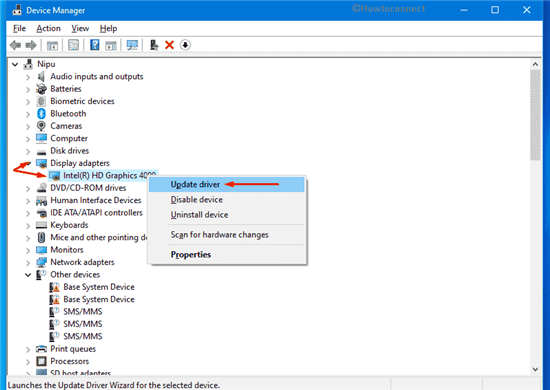Viewport: 550px width, 390px height.
Task: Click the Cameras category icon
Action: coord(41,126)
